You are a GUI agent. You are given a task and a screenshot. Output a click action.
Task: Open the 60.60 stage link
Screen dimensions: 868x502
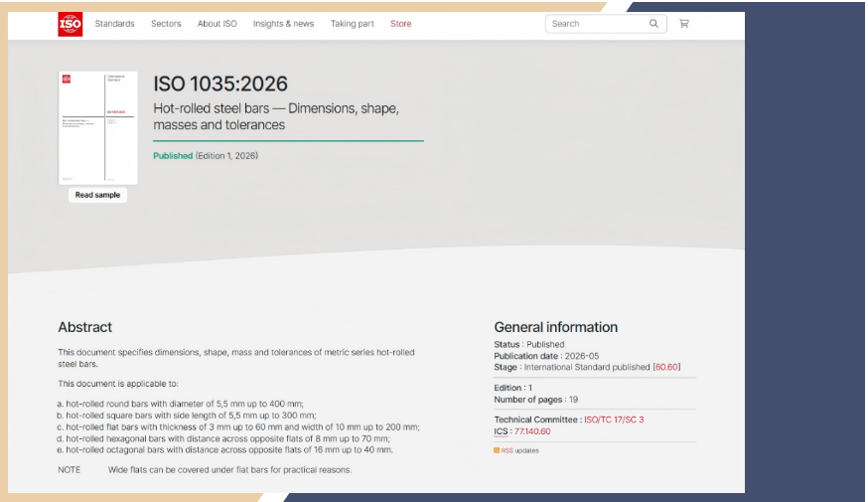(x=666, y=368)
